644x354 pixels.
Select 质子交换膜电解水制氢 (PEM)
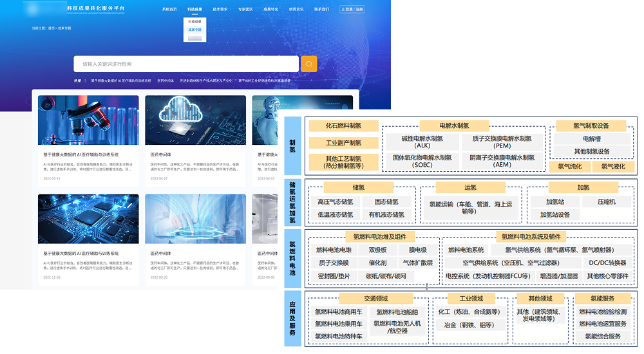pos(502,142)
